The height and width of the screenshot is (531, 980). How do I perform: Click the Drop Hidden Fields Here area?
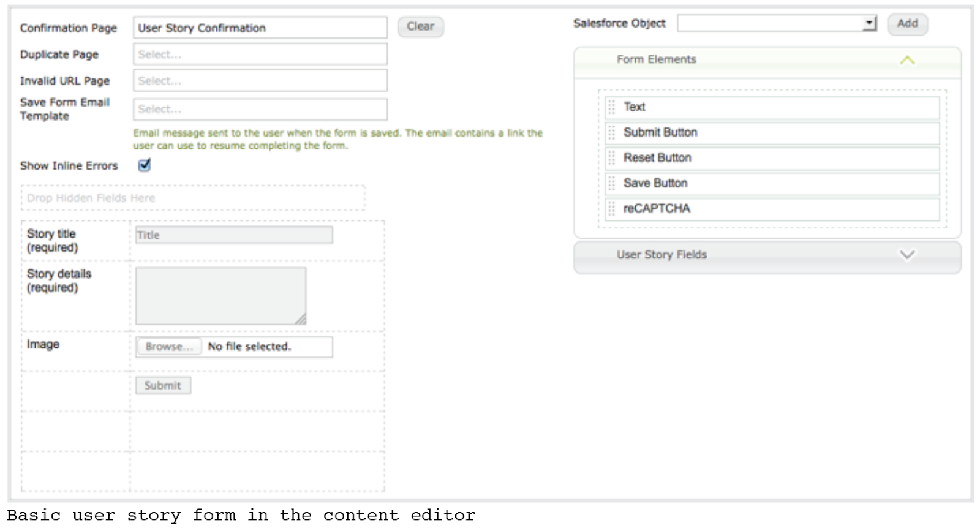(193, 198)
